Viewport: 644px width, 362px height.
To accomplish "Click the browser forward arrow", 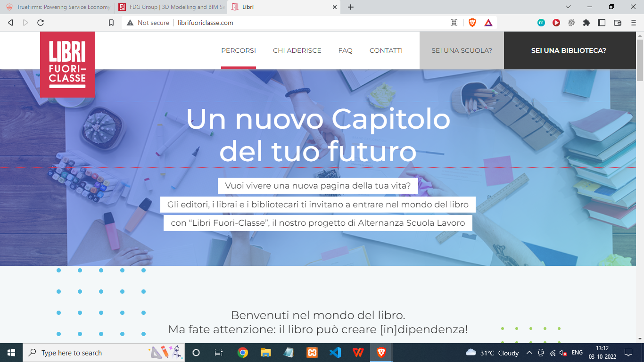I will (25, 23).
